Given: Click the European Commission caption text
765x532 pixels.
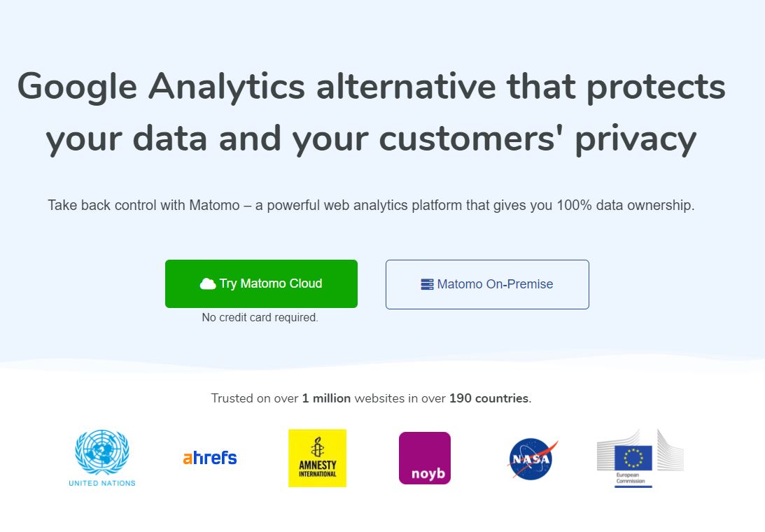Looking at the screenshot, I should pyautogui.click(x=631, y=478).
